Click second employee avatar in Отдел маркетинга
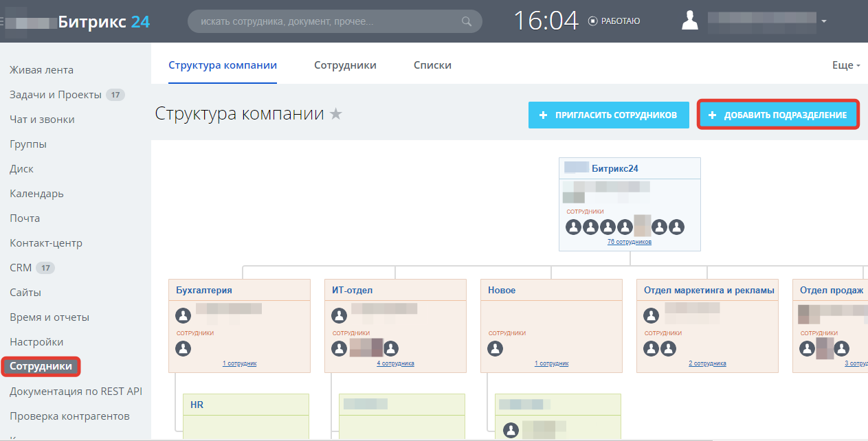 point(669,349)
